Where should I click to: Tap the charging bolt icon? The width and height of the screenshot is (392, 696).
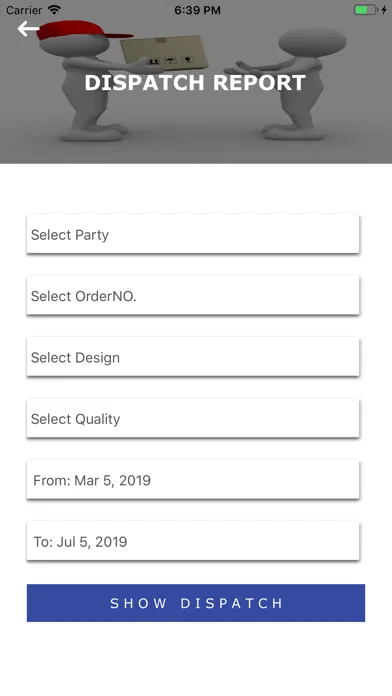(384, 10)
